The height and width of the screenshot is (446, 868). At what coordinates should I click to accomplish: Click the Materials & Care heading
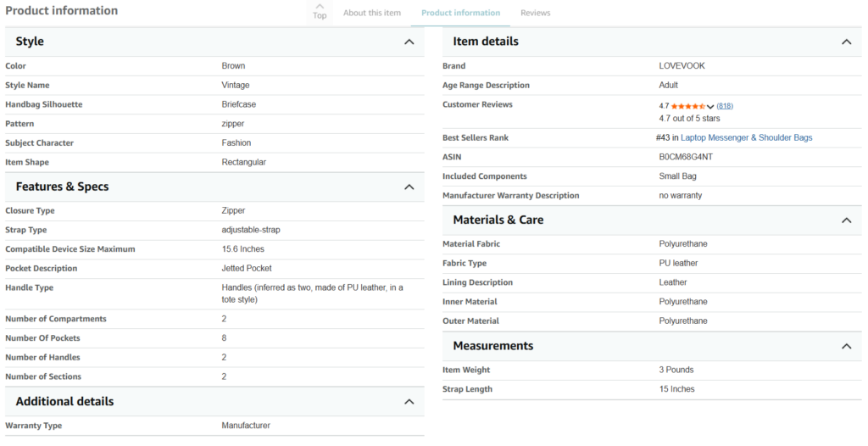(x=498, y=220)
